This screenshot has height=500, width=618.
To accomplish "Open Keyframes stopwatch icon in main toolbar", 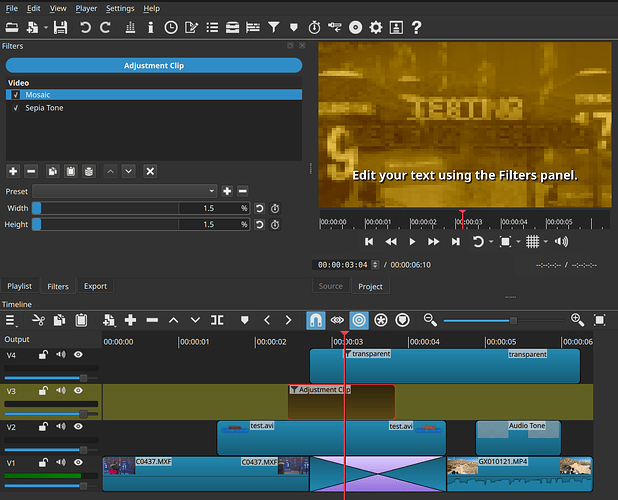I will click(314, 27).
